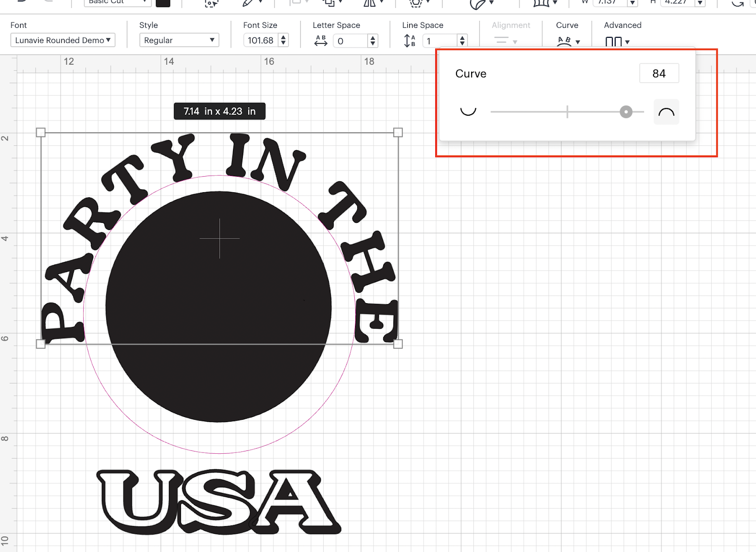Expand the Curve tool dropdown arrow
The image size is (756, 552).
pos(578,42)
